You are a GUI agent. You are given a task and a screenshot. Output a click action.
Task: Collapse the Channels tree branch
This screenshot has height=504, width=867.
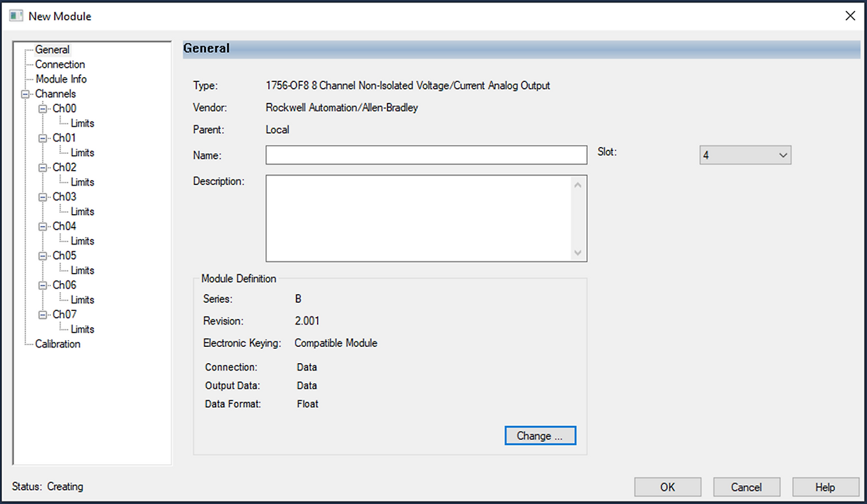pyautogui.click(x=25, y=93)
